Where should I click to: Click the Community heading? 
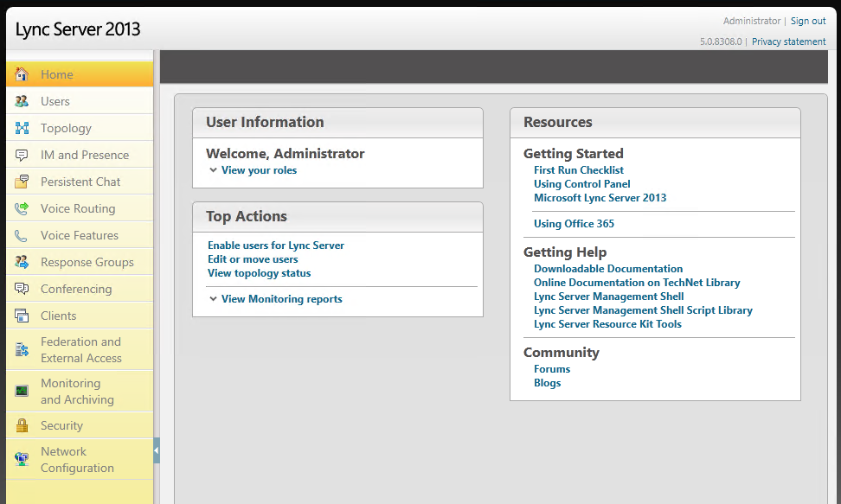click(561, 352)
